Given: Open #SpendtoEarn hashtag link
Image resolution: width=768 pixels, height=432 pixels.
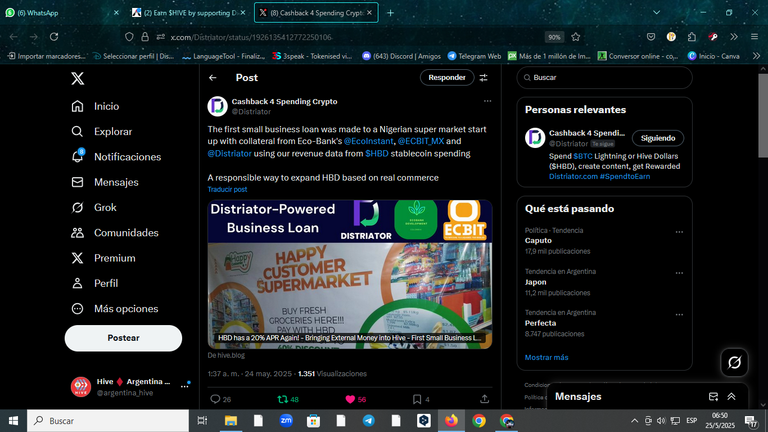Looking at the screenshot, I should tap(625, 176).
